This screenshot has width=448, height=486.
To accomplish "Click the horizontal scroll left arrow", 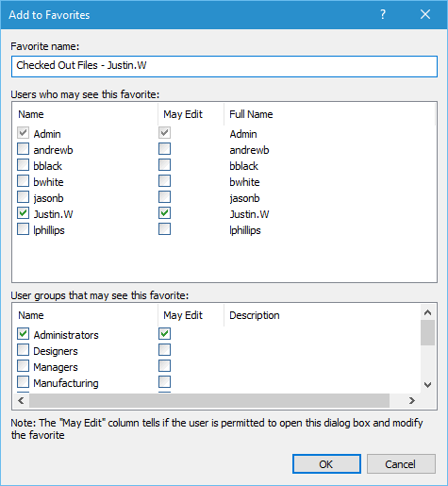I will tap(21, 400).
